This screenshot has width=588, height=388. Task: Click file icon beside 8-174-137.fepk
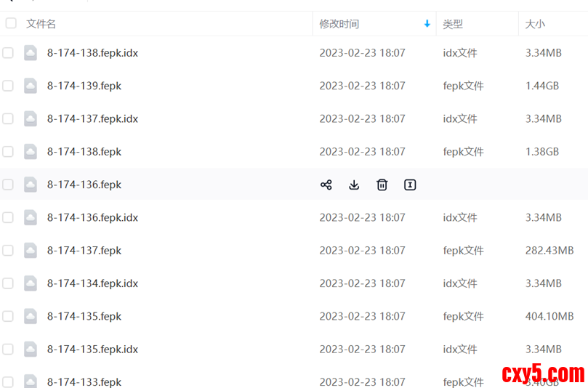pyautogui.click(x=31, y=251)
